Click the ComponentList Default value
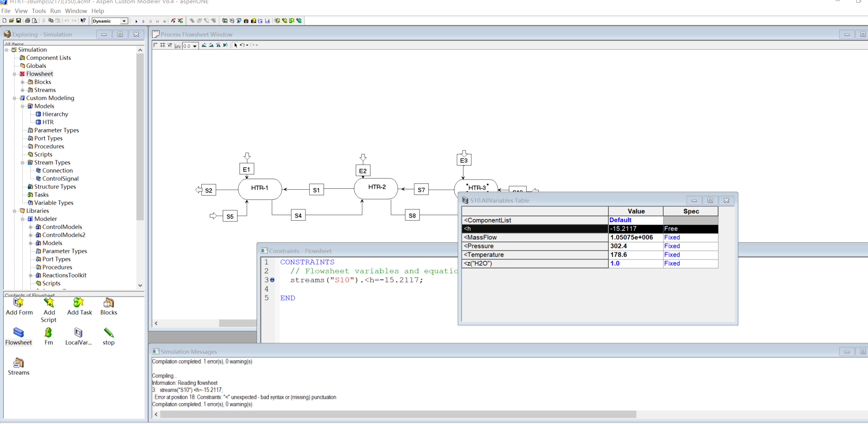The height and width of the screenshot is (424, 868). (x=636, y=220)
